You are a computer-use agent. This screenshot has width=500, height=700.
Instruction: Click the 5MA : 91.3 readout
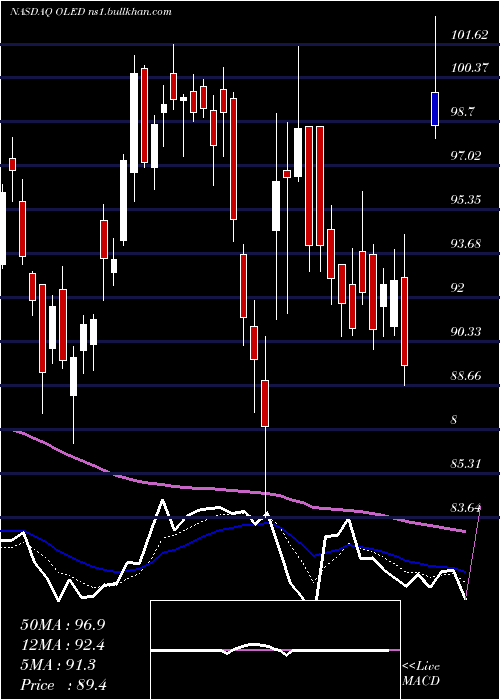point(58,665)
